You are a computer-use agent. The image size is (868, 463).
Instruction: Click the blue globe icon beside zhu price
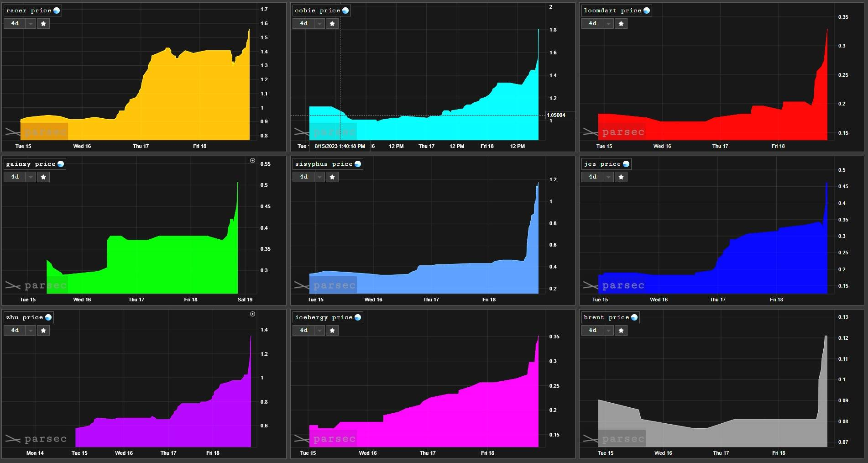pyautogui.click(x=48, y=317)
